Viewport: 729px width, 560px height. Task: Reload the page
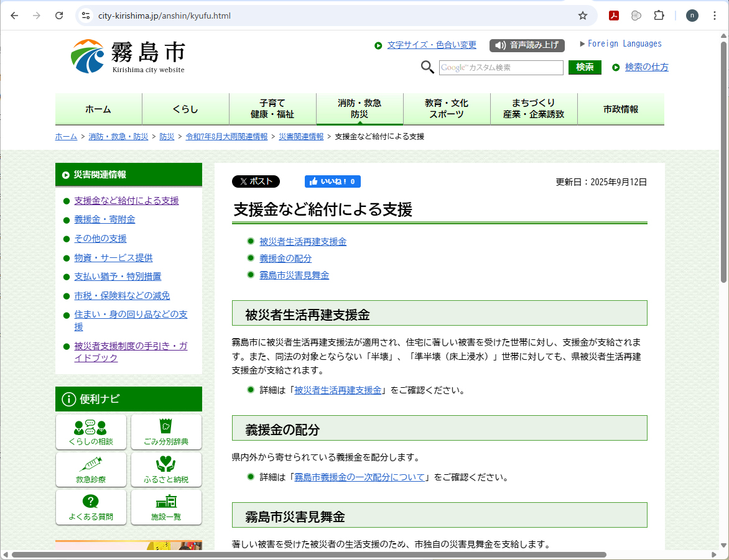59,16
